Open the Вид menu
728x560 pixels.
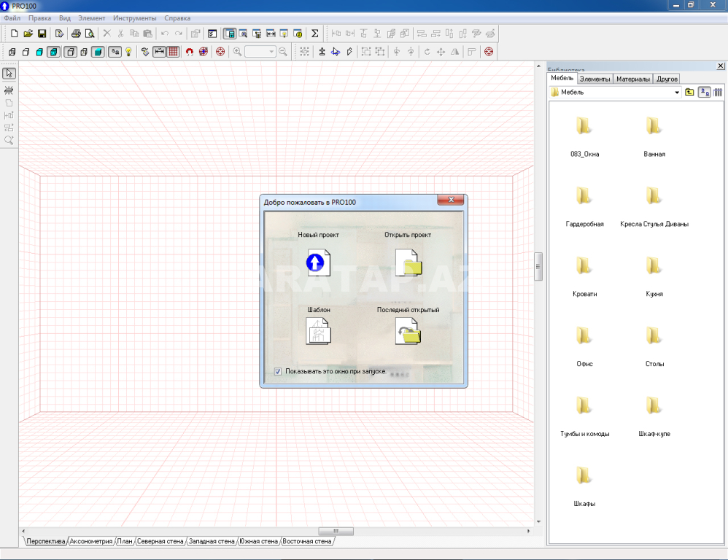[x=64, y=18]
